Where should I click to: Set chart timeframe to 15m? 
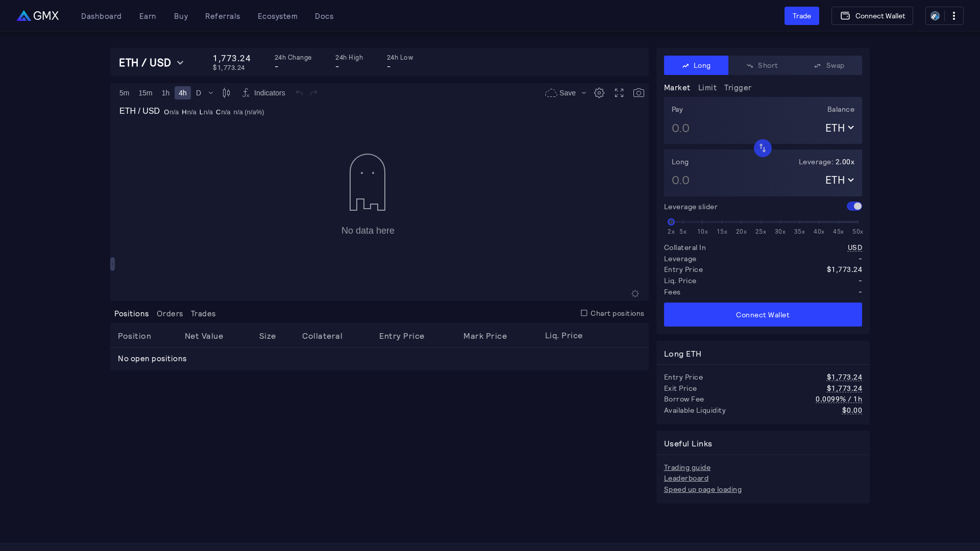[145, 93]
